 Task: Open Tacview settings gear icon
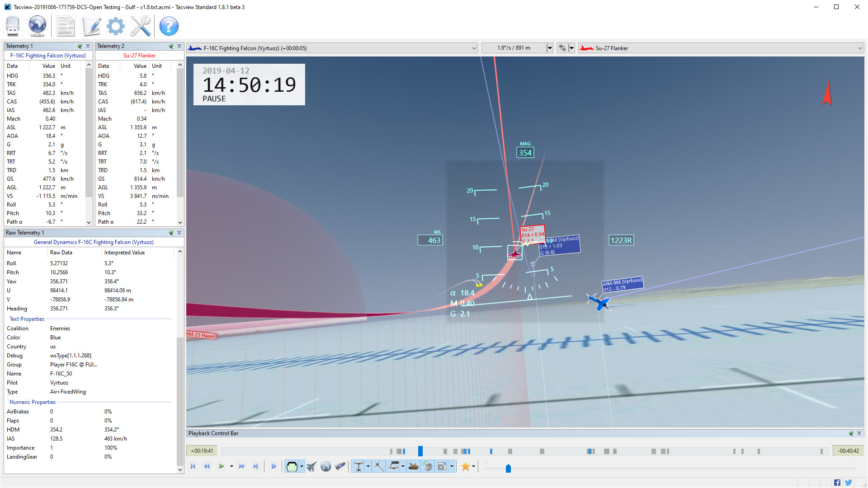pyautogui.click(x=115, y=26)
